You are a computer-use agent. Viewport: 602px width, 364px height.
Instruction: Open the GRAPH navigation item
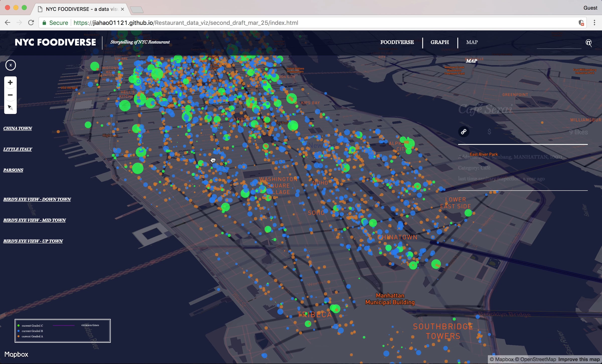(440, 42)
